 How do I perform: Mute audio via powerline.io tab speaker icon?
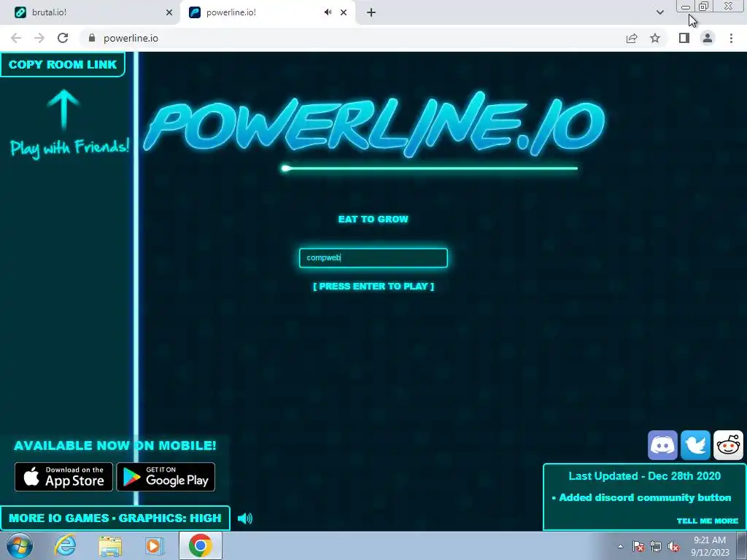coord(328,12)
